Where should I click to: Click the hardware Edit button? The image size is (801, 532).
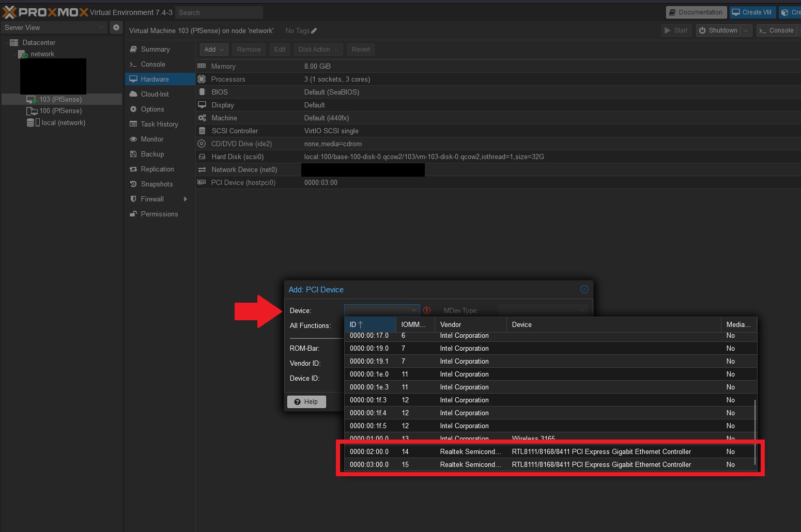pyautogui.click(x=280, y=50)
